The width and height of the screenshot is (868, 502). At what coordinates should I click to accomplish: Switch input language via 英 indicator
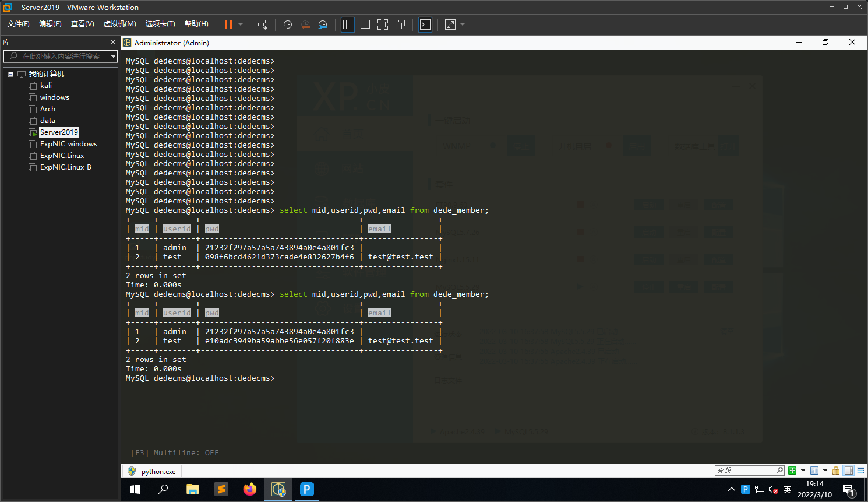(x=788, y=490)
